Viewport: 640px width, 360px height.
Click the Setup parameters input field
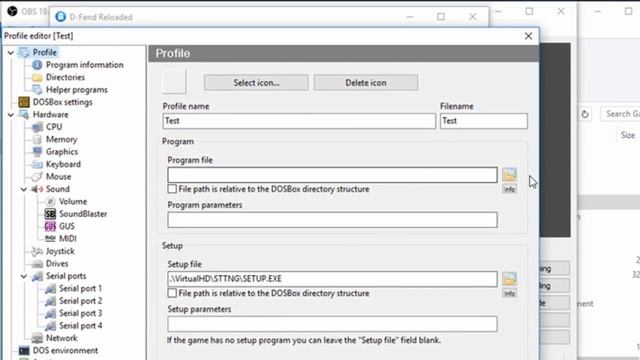332,324
